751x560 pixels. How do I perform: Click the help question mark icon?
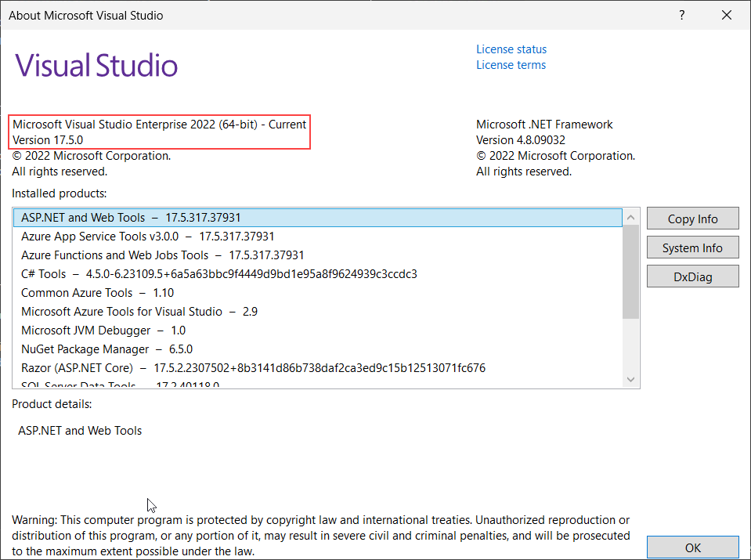coord(681,16)
